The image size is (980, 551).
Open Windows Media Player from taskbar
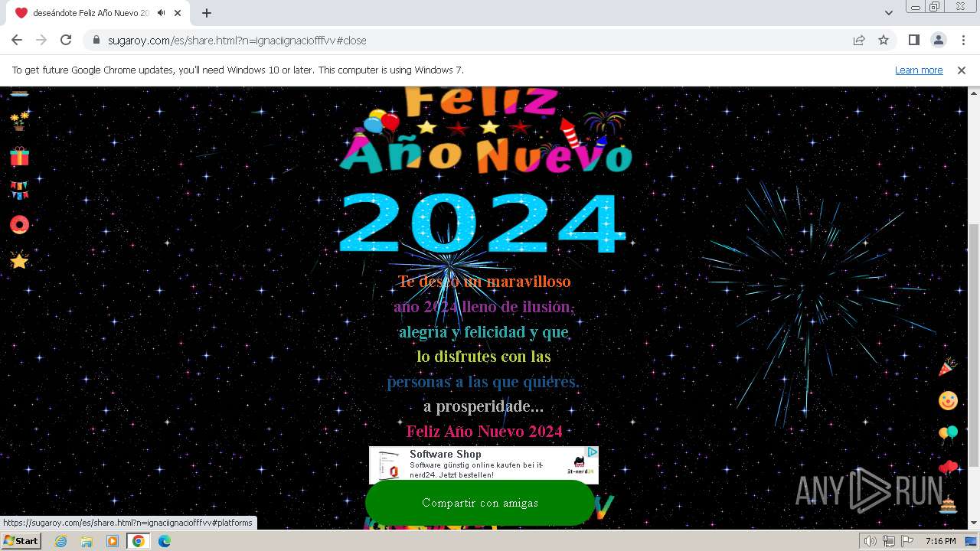[x=113, y=541]
